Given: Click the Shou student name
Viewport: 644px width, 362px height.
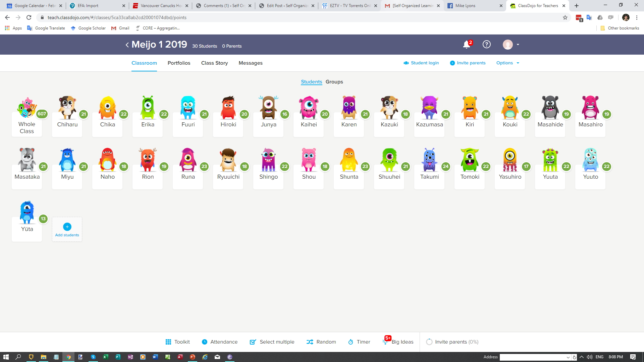Looking at the screenshot, I should pyautogui.click(x=309, y=177).
